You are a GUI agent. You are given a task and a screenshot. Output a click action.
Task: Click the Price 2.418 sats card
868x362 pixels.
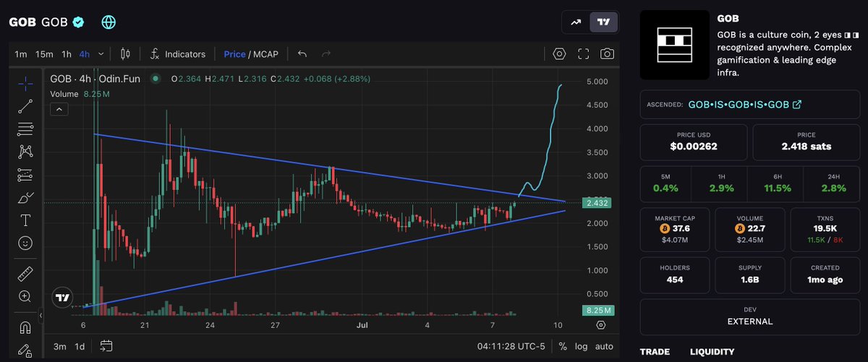pos(806,141)
